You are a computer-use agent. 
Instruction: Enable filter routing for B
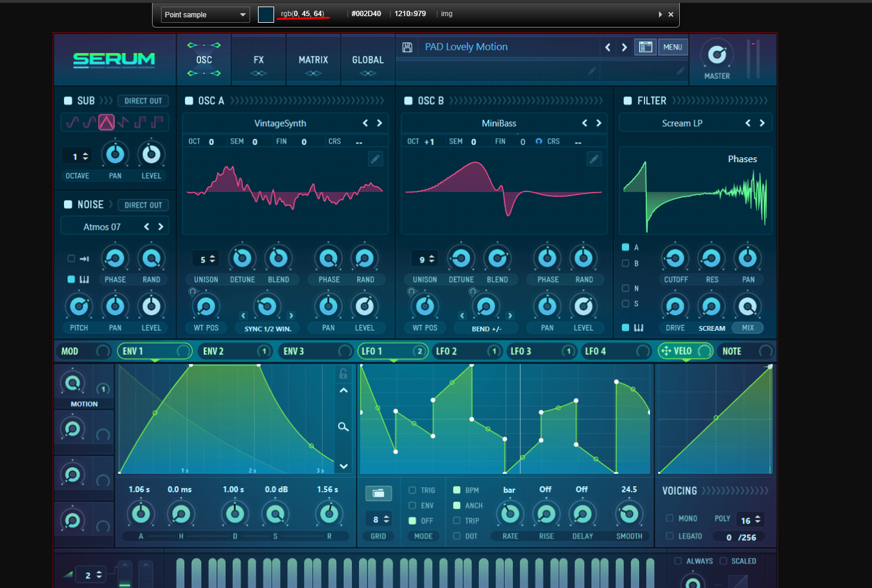pyautogui.click(x=625, y=263)
